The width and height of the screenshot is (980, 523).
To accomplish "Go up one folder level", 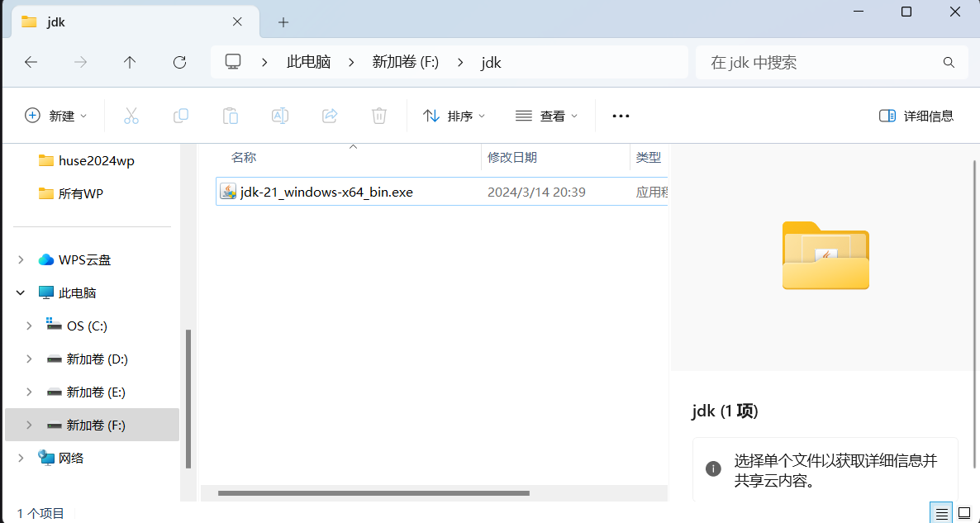I will coord(130,62).
